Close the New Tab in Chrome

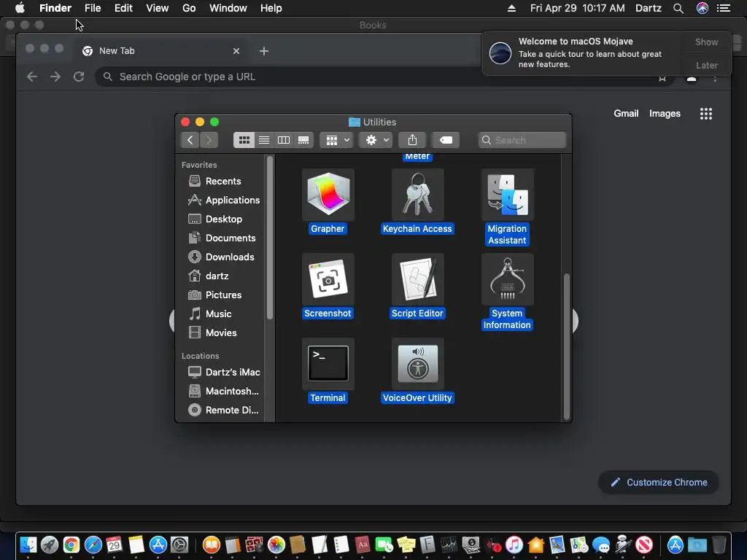click(236, 51)
